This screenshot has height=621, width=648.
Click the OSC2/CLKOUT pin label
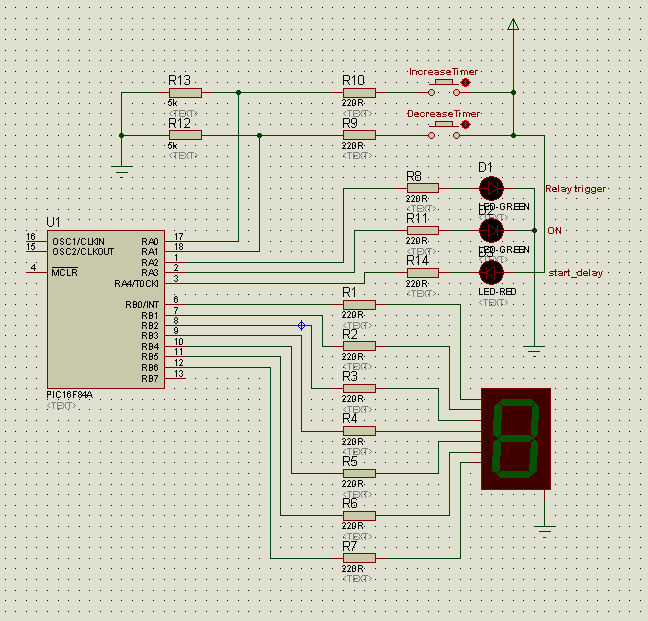(83, 252)
